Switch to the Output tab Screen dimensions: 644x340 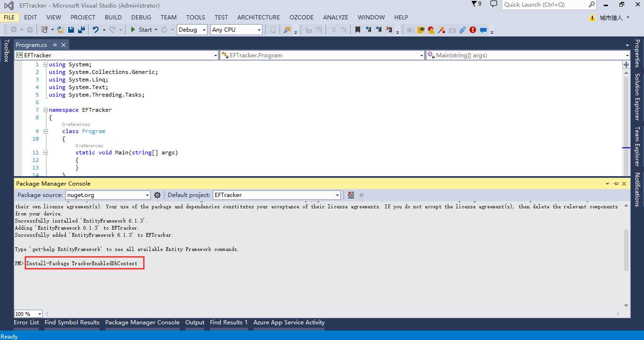195,322
